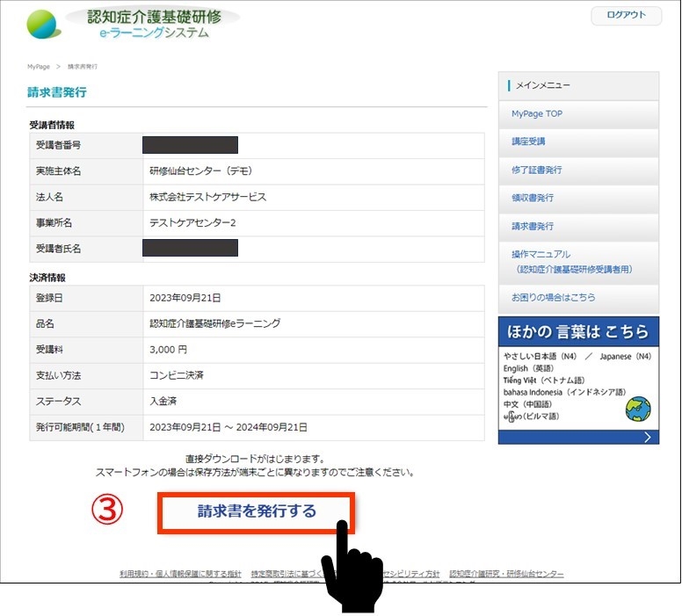The width and height of the screenshot is (682, 616).
Task: Click Tiếng Việt（ベトナム語） in language banner
Action: (x=544, y=380)
